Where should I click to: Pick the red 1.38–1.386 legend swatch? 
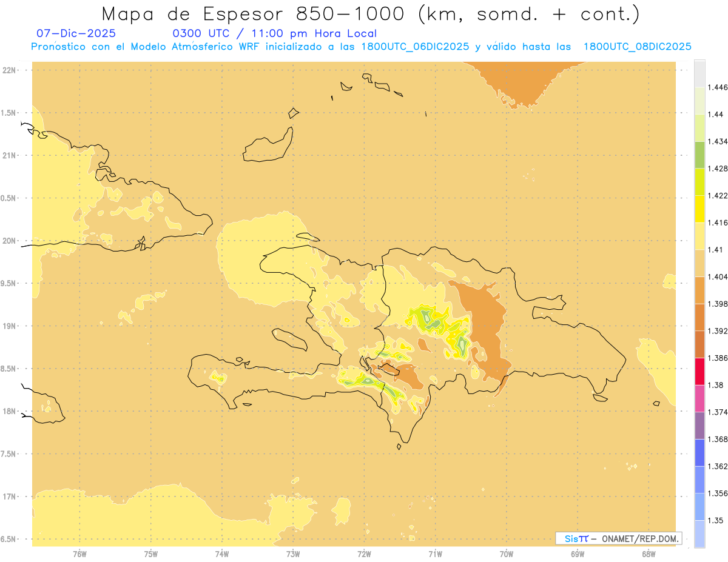point(699,371)
